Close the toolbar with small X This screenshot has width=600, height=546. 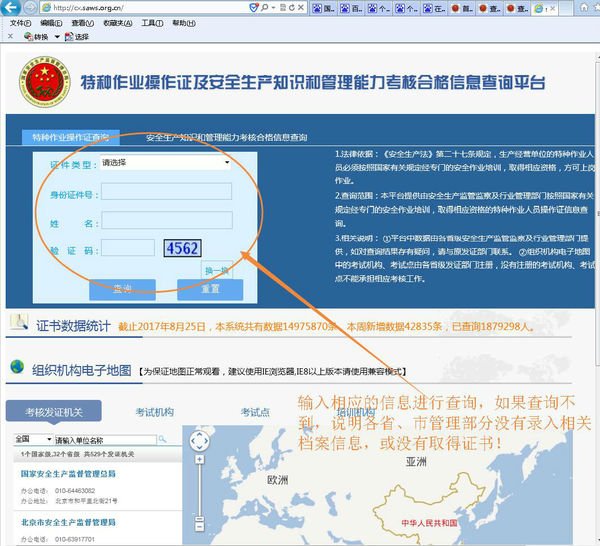[x=10, y=36]
